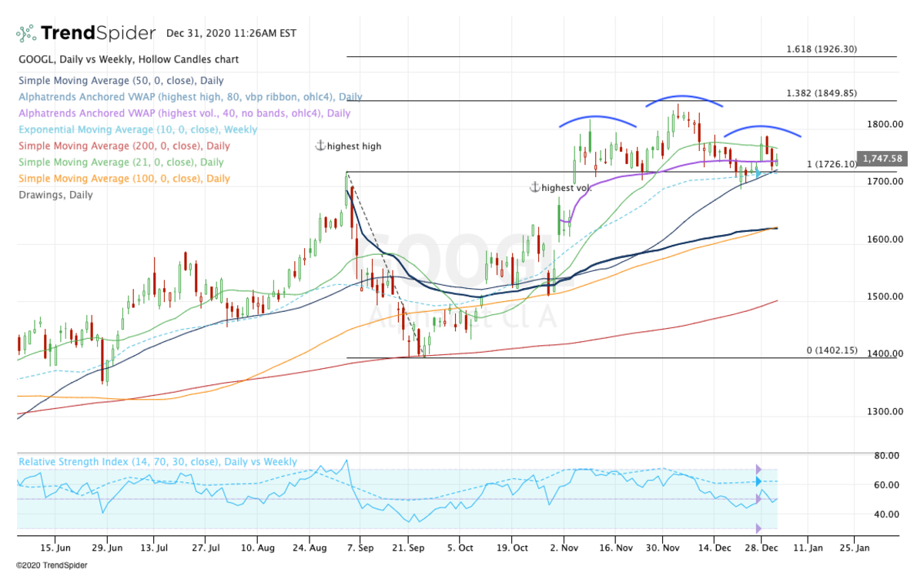Click the top purple RSI overbought triangle marker
This screenshot has height=573, width=924.
pyautogui.click(x=758, y=469)
